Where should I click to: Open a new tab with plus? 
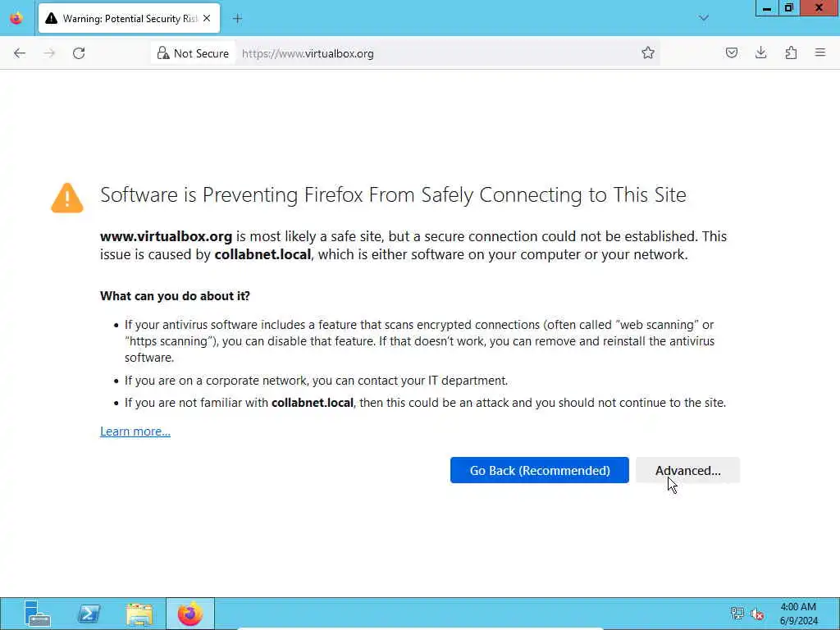(237, 18)
